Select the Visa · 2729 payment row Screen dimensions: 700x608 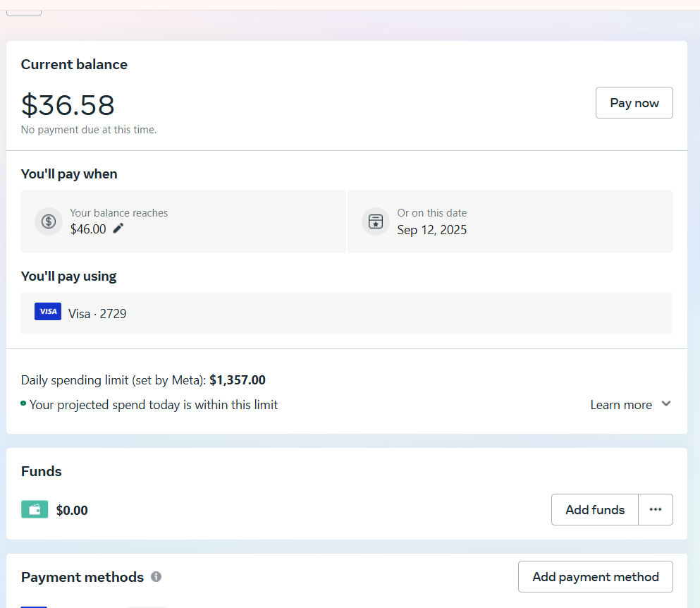pyautogui.click(x=345, y=313)
